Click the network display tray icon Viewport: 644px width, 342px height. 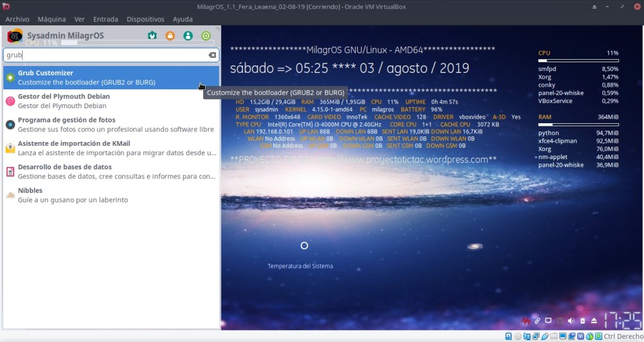coord(548,321)
